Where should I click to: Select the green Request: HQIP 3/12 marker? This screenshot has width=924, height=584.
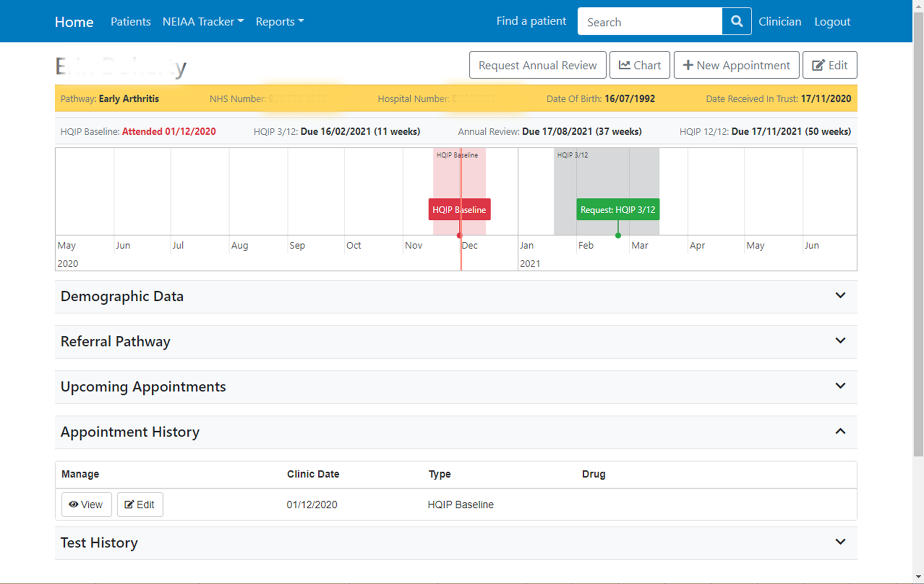click(618, 209)
